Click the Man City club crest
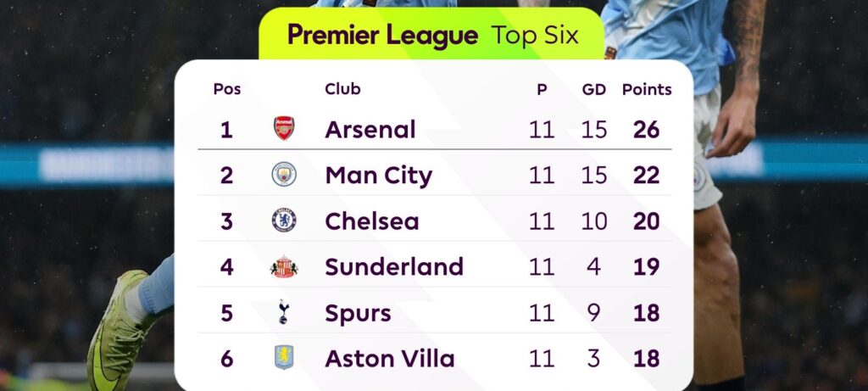The width and height of the screenshot is (868, 391). click(x=284, y=175)
